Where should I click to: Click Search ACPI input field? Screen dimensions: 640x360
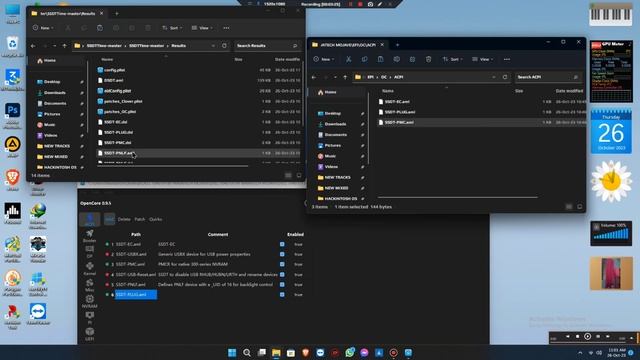pyautogui.click(x=547, y=77)
